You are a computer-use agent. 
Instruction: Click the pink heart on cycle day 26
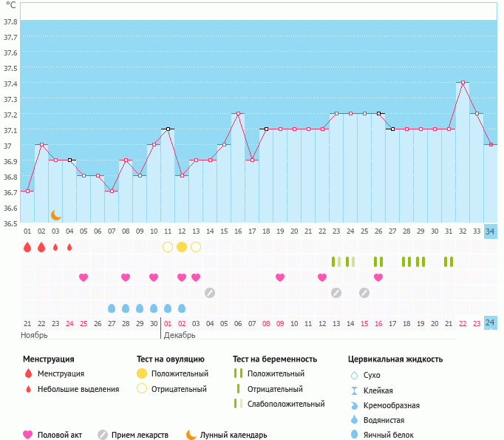[x=378, y=277]
